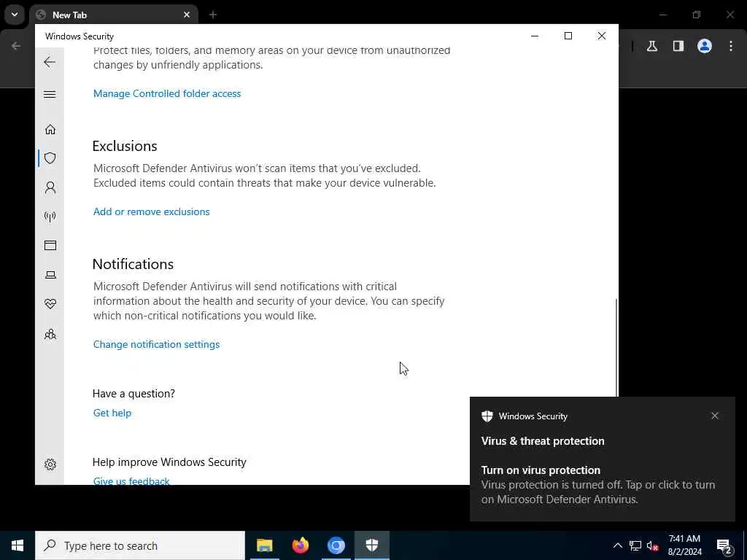This screenshot has height=560, width=747.
Task: Open File Explorer from the taskbar
Action: [264, 545]
